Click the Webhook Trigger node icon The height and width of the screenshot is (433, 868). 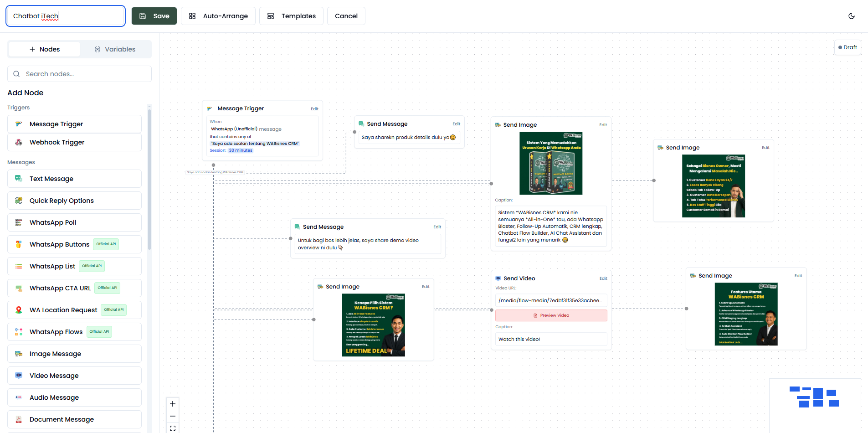click(19, 142)
